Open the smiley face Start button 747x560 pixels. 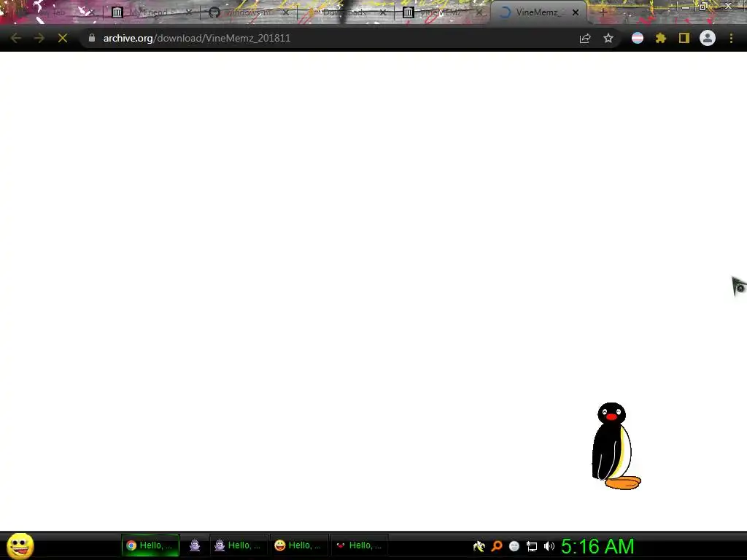click(x=20, y=545)
